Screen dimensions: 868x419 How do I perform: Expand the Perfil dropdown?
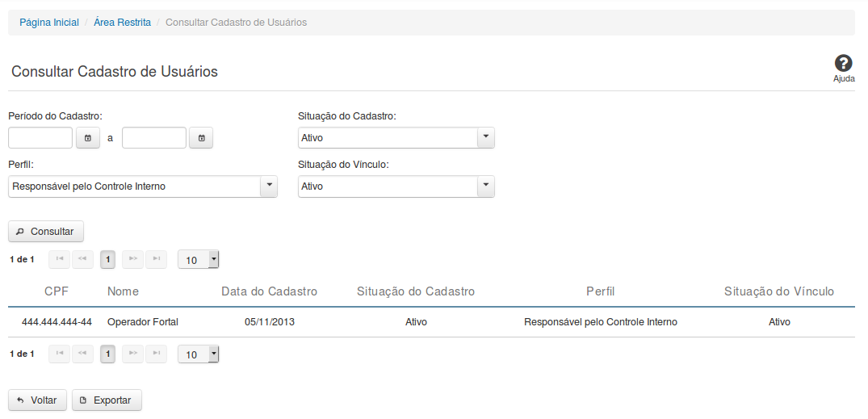(268, 186)
